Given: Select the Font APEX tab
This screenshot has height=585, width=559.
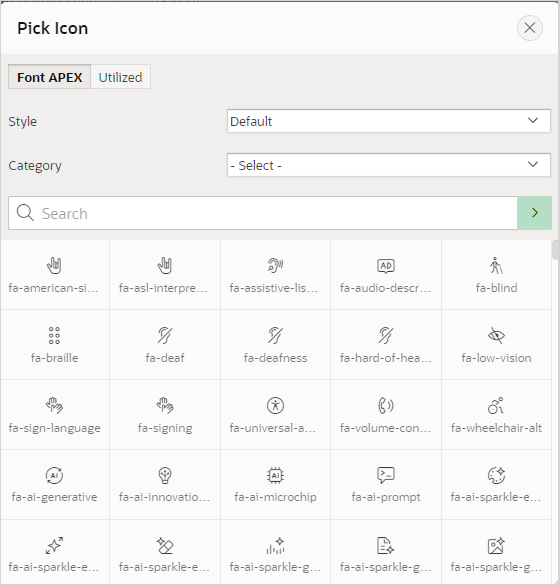Looking at the screenshot, I should click(49, 77).
